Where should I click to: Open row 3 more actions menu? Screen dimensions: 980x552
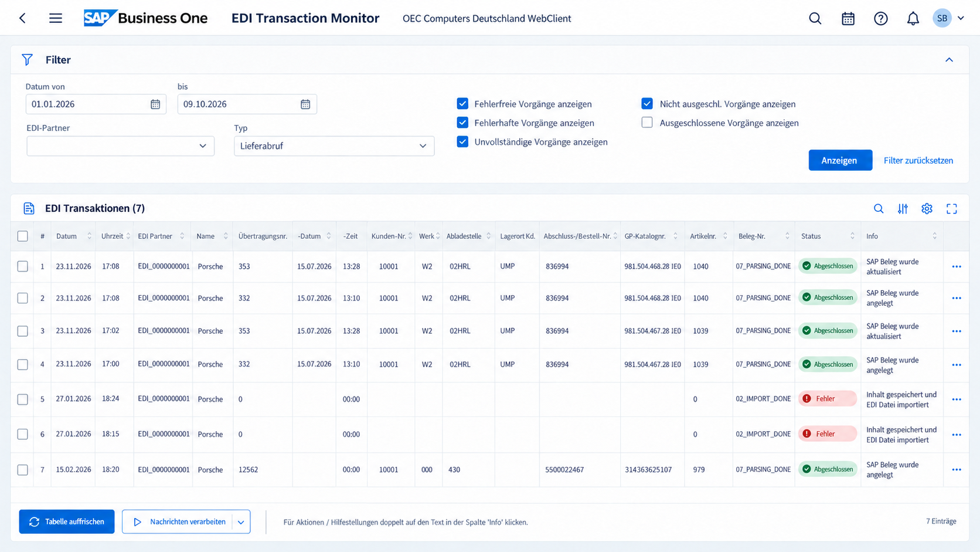coord(957,331)
